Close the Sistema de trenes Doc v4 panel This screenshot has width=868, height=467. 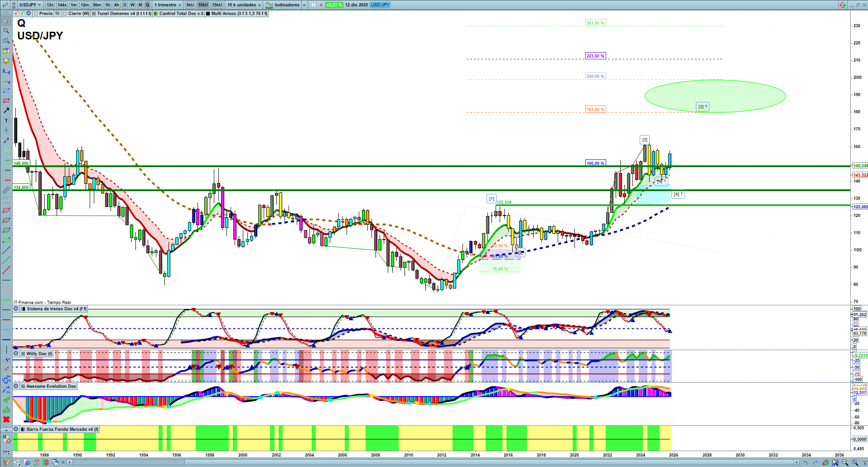pyautogui.click(x=16, y=309)
